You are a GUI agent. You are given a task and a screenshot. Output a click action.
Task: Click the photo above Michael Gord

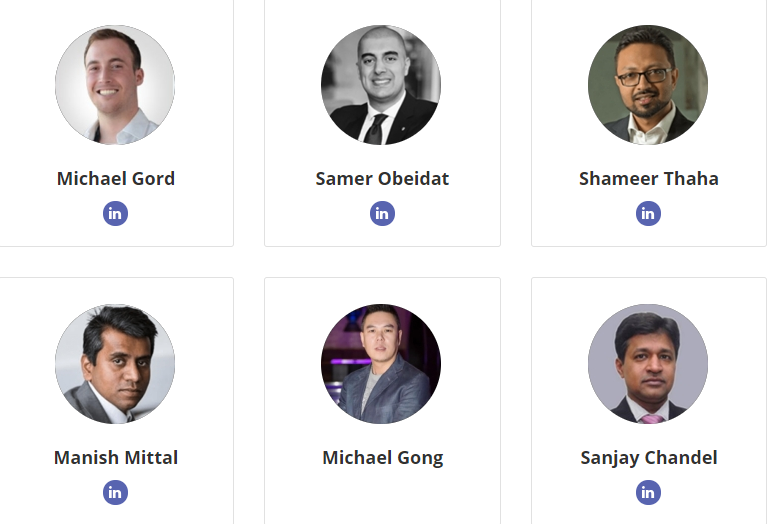pos(115,85)
